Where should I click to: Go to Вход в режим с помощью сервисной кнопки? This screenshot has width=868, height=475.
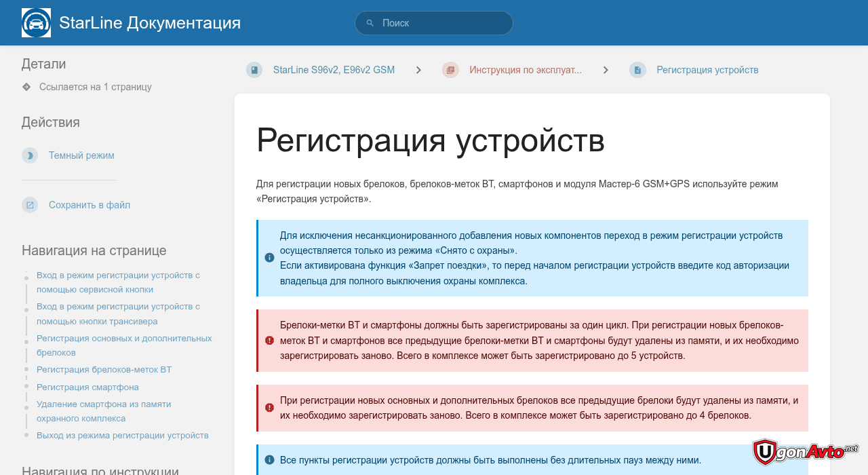(118, 282)
